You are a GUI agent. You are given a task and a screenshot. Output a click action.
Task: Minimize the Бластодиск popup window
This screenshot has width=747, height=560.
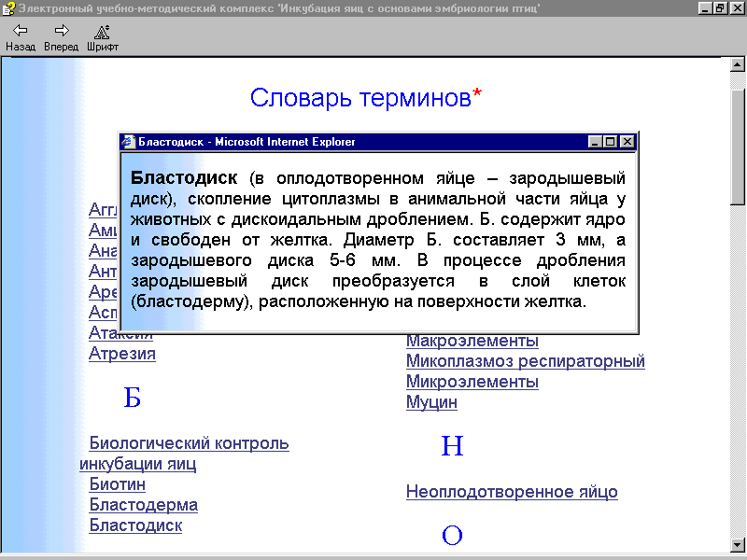point(596,142)
